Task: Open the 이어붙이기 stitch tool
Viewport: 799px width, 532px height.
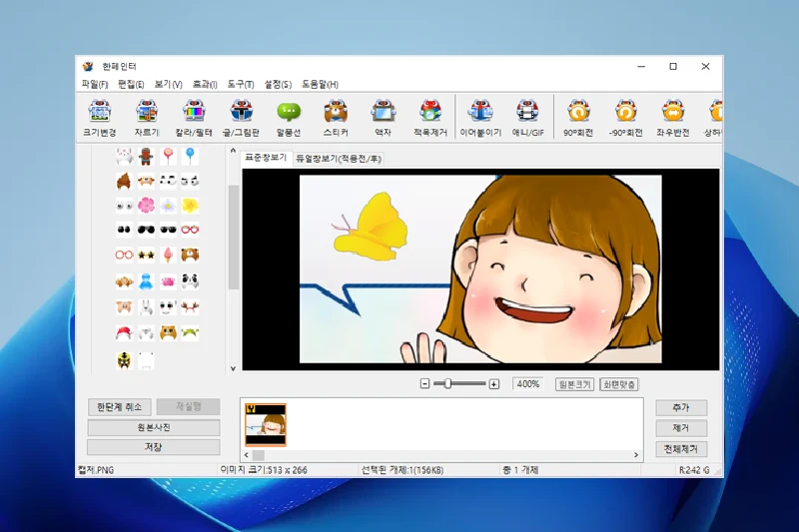Action: (x=480, y=118)
